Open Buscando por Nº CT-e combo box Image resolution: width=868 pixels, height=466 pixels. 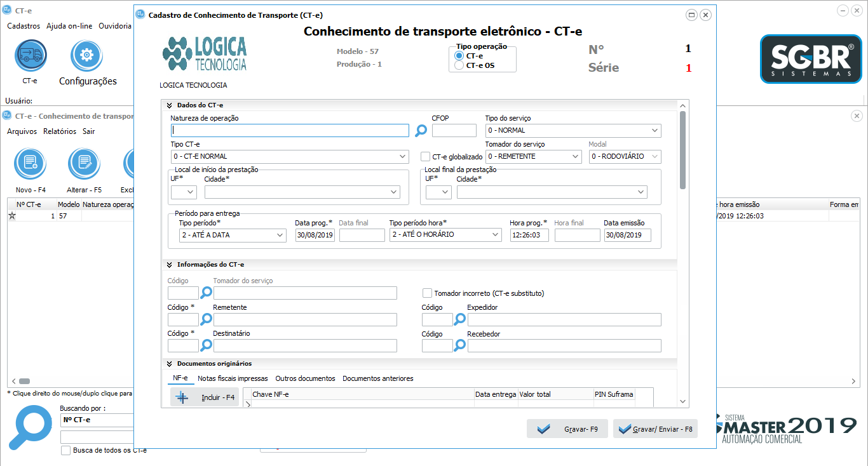[x=97, y=420]
